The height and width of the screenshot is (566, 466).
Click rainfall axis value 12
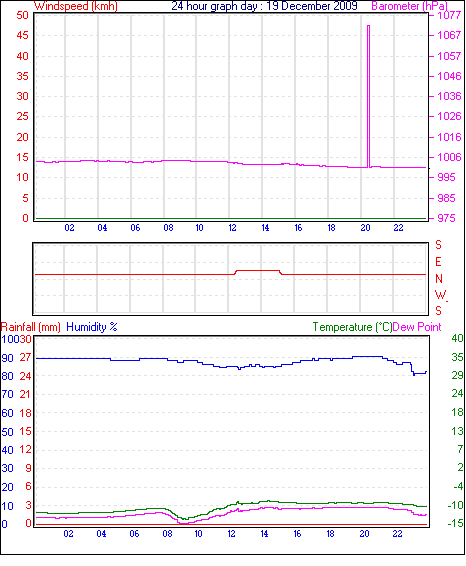pos(26,450)
